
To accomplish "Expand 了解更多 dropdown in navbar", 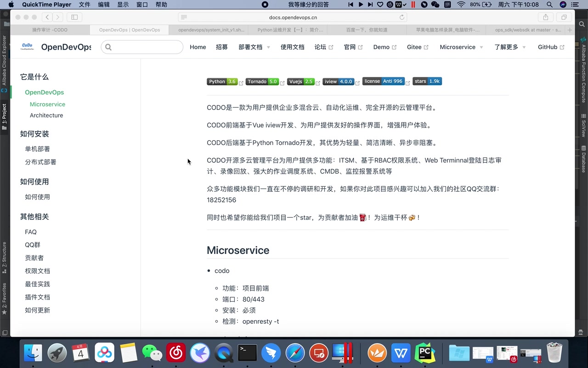I will click(510, 47).
